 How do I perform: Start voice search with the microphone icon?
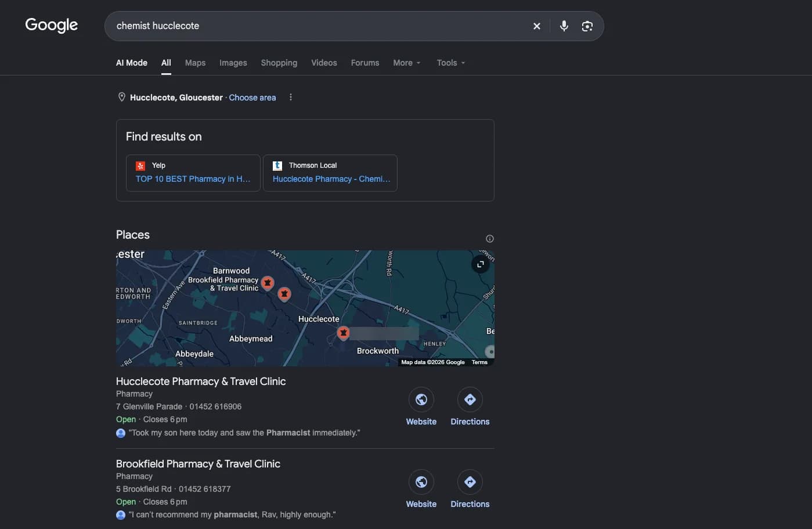tap(564, 26)
